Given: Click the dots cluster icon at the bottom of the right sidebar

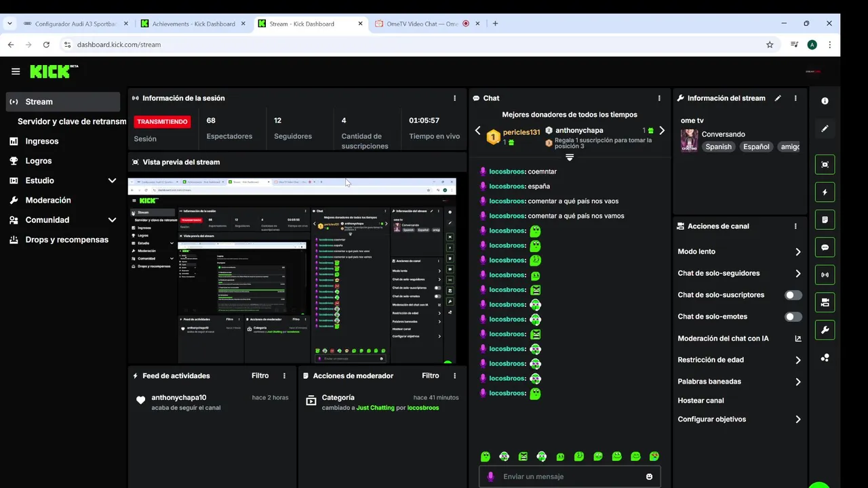Looking at the screenshot, I should 825,358.
